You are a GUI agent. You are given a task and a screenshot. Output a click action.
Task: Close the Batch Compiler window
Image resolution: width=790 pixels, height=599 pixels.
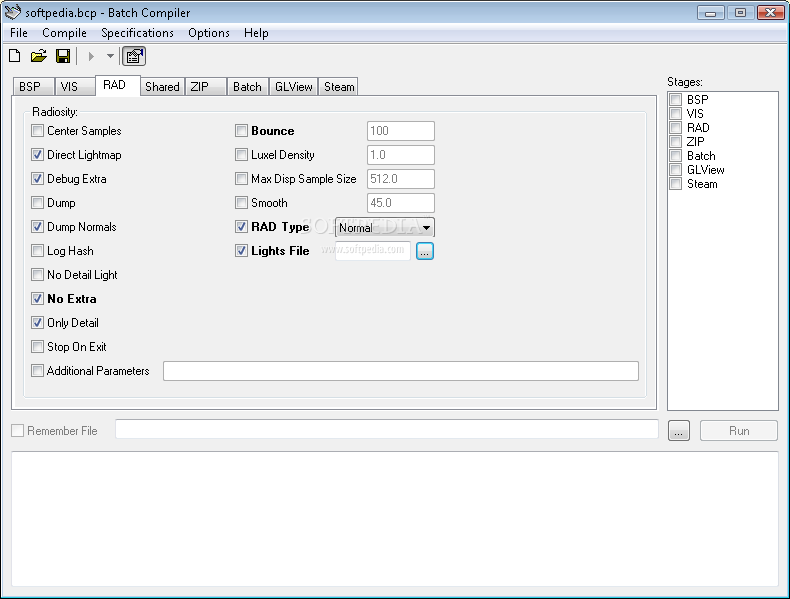click(770, 13)
